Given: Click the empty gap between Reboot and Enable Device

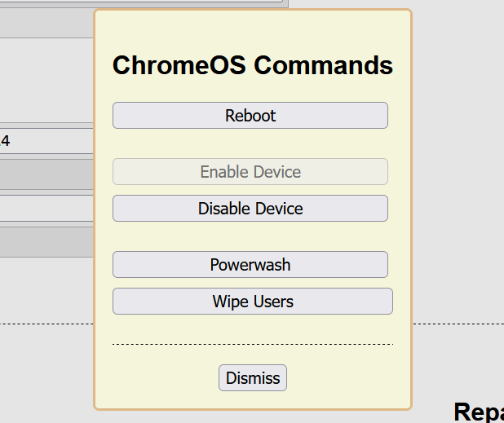Looking at the screenshot, I should (250, 143).
